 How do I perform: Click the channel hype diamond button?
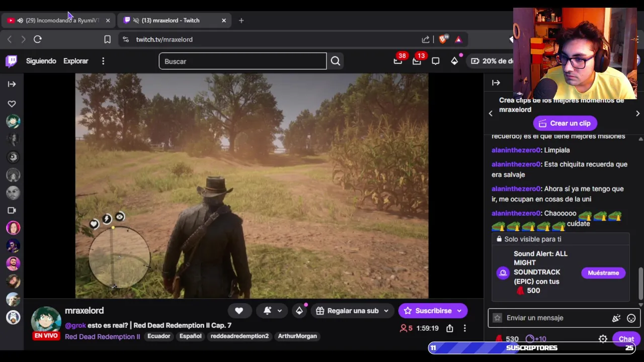coord(299,311)
